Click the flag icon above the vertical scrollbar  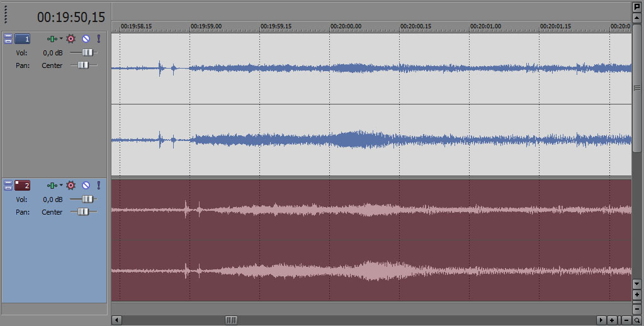[x=637, y=6]
